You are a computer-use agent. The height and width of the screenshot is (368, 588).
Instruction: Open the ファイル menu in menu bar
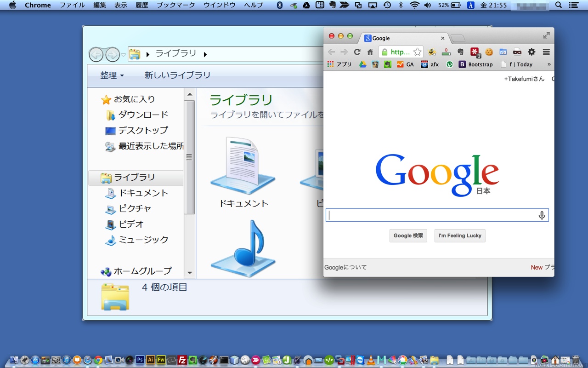pyautogui.click(x=72, y=5)
